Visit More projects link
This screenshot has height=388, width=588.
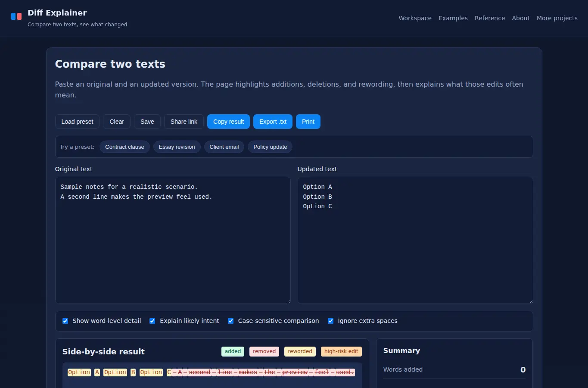click(557, 18)
